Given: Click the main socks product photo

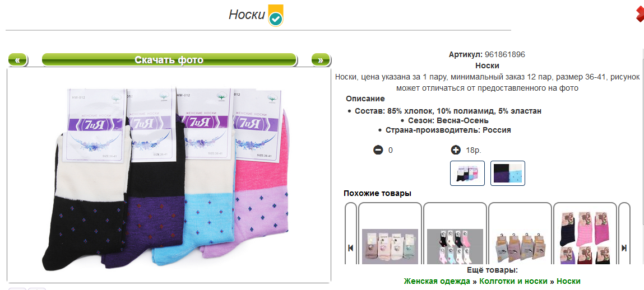Looking at the screenshot, I should [x=169, y=175].
